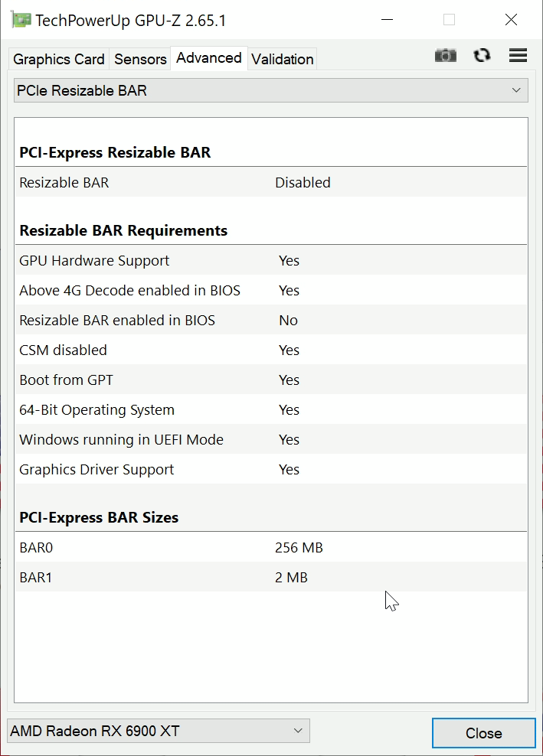543x756 pixels.
Task: Select the Advanced tab
Action: [208, 58]
